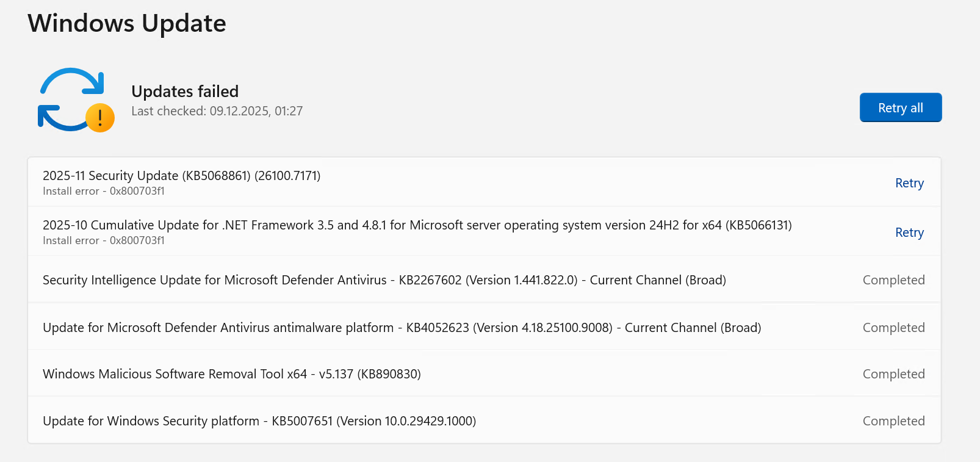Image resolution: width=980 pixels, height=462 pixels.
Task: Click install error code under .NET Framework update
Action: [104, 240]
